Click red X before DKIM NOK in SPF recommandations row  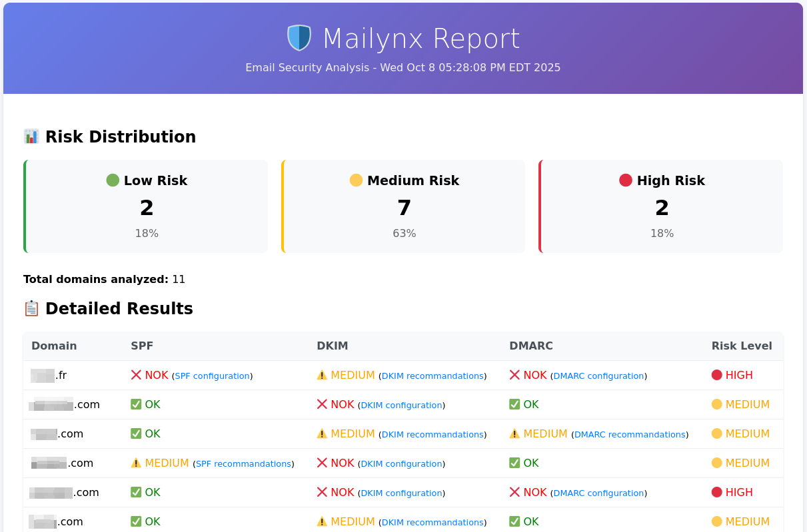pos(322,463)
